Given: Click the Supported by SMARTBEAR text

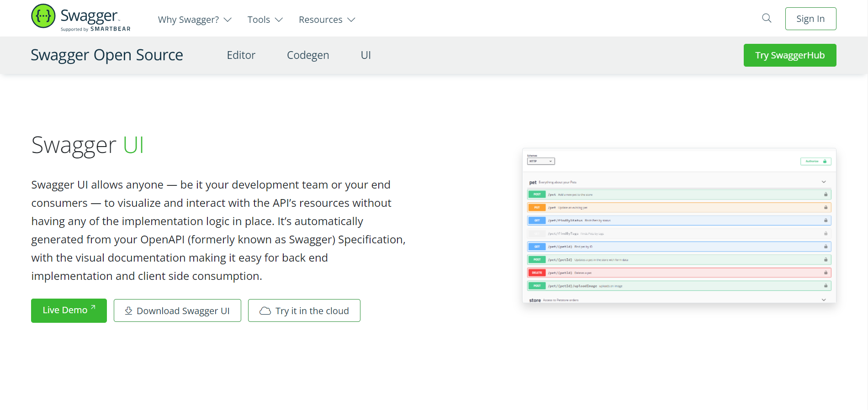Looking at the screenshot, I should coord(95,29).
